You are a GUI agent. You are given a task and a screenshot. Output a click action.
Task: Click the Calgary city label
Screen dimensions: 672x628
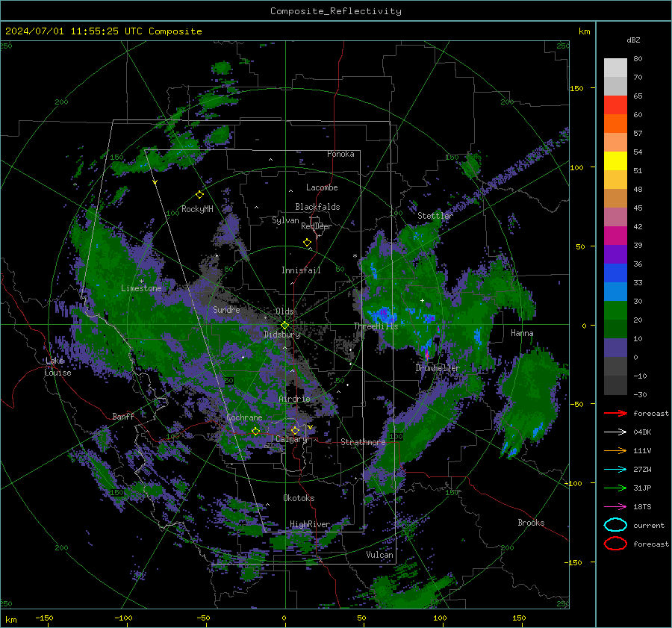point(291,439)
